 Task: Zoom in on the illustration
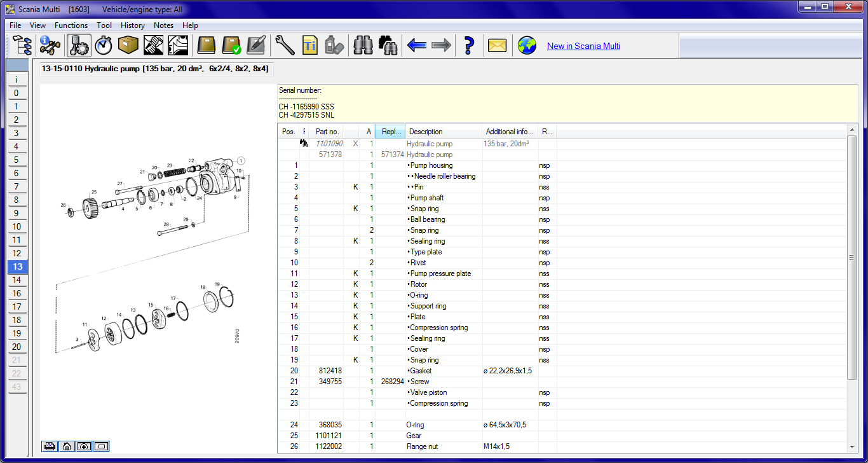(84, 446)
